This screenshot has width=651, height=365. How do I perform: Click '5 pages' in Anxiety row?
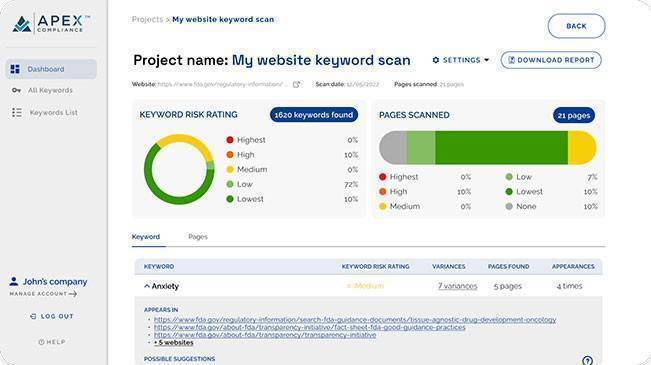[x=507, y=286]
